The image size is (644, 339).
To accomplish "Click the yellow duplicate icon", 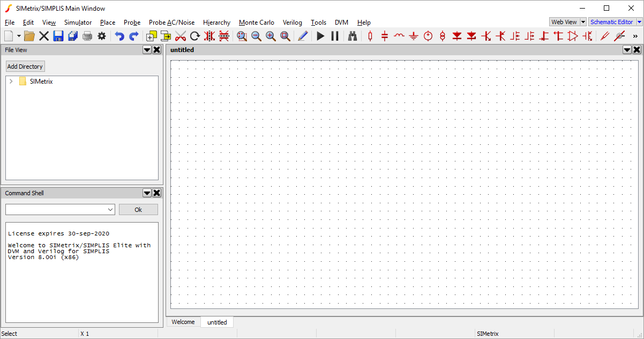I will point(152,36).
